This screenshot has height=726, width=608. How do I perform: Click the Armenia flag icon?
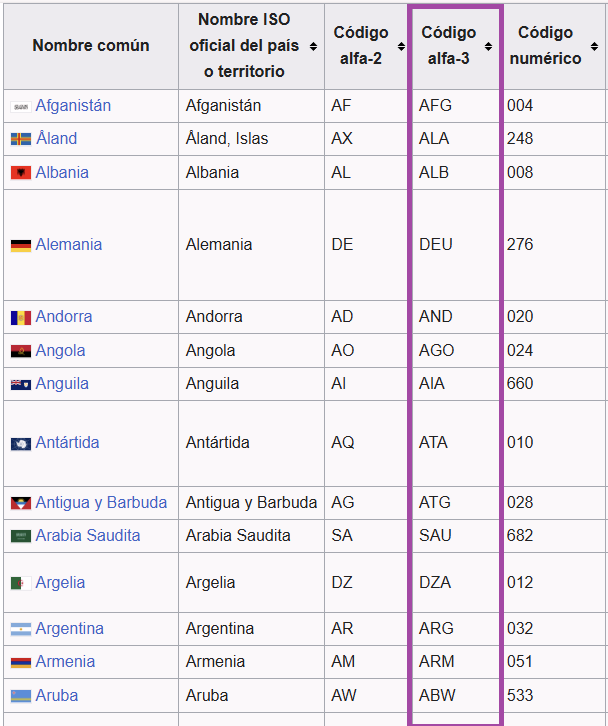(x=20, y=662)
